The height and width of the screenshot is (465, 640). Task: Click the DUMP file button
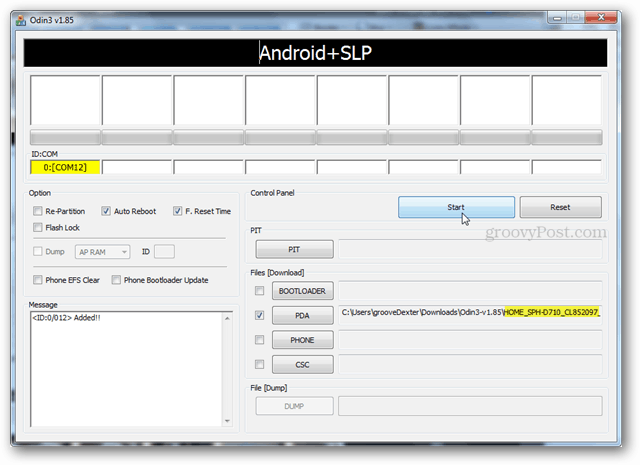294,406
